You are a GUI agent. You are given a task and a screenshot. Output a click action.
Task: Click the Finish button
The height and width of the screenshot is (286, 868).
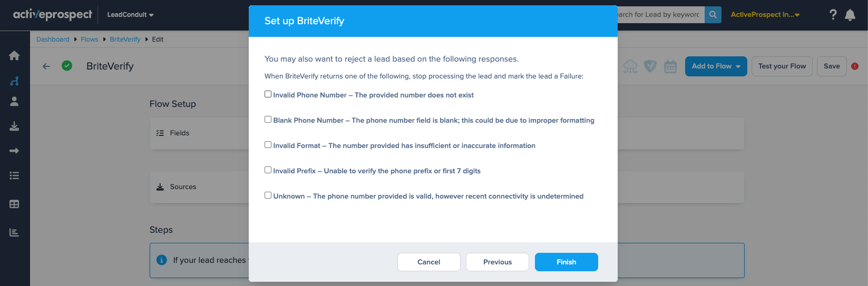(x=567, y=262)
